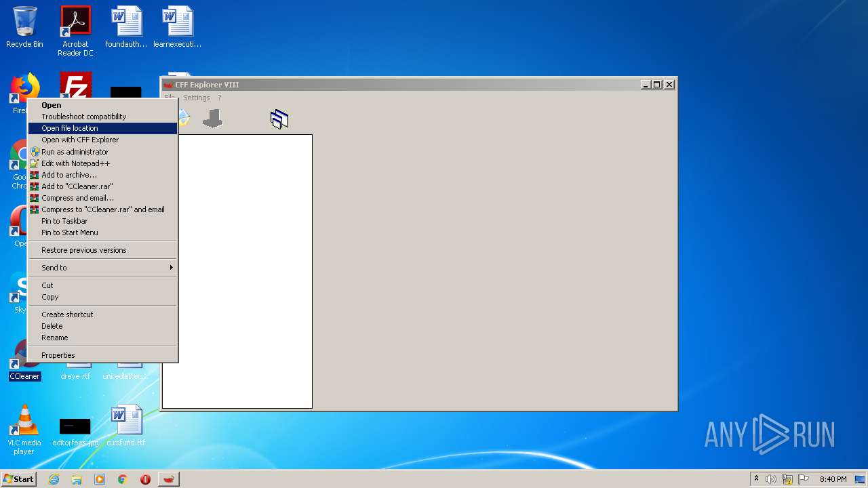
Task: Select Troubleshoot compatibility menu entry
Action: [102, 117]
